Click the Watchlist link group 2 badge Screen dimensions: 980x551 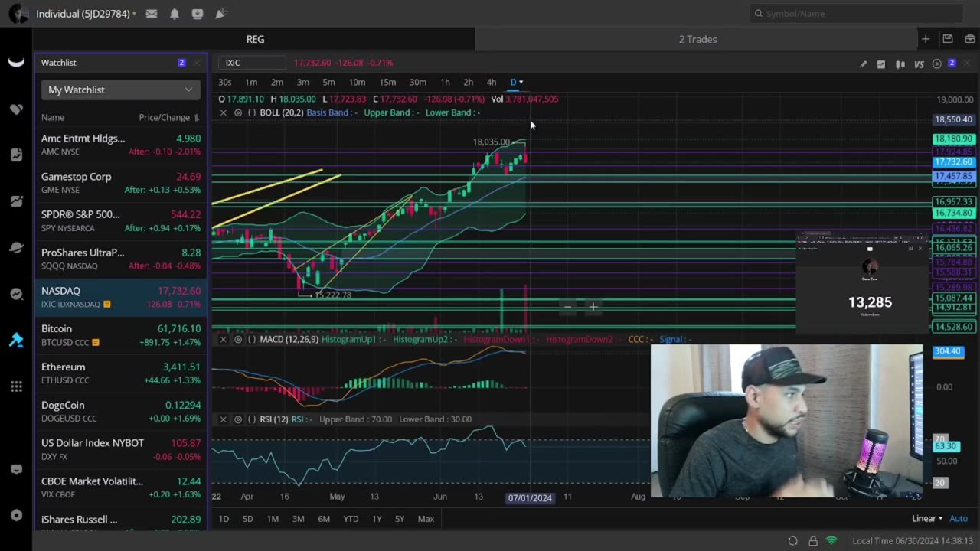click(181, 63)
